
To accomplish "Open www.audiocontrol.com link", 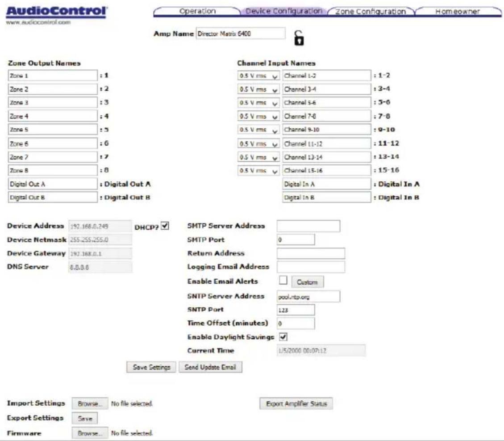I will tap(38, 22).
